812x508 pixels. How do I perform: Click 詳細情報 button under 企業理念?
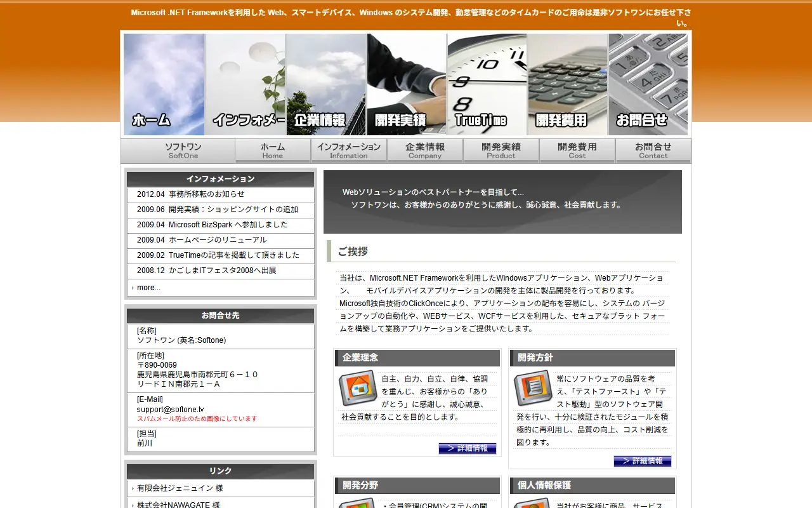click(x=468, y=448)
